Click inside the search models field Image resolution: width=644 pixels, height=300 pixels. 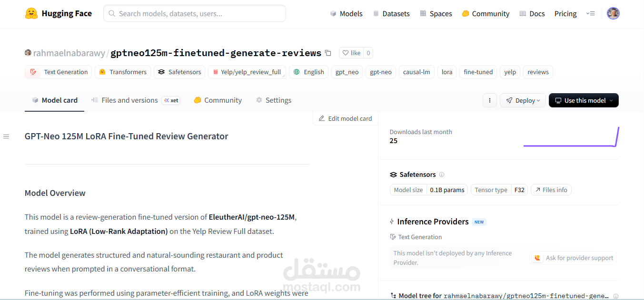click(x=194, y=13)
